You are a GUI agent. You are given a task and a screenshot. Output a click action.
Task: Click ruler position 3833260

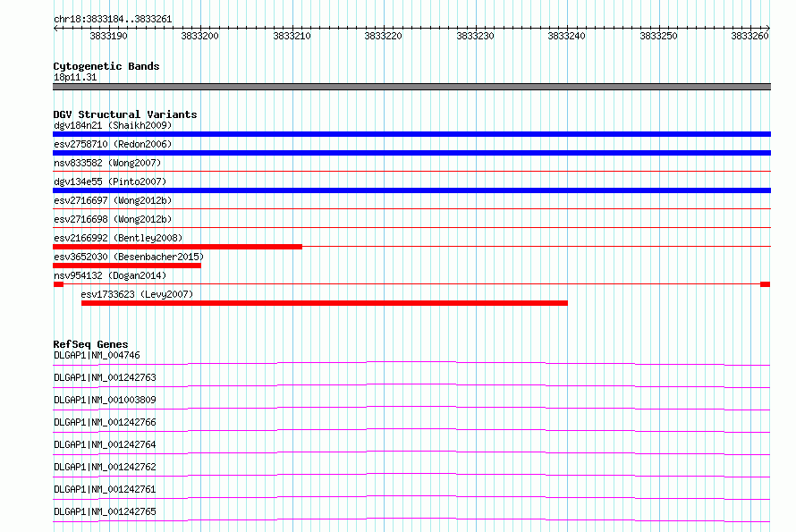(x=749, y=36)
